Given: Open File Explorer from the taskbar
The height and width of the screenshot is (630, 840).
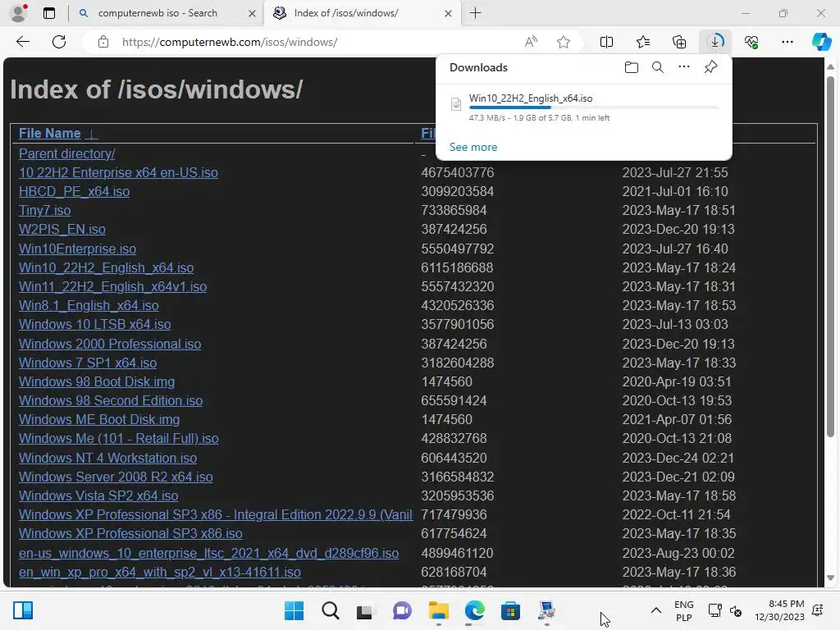Looking at the screenshot, I should pos(438,610).
